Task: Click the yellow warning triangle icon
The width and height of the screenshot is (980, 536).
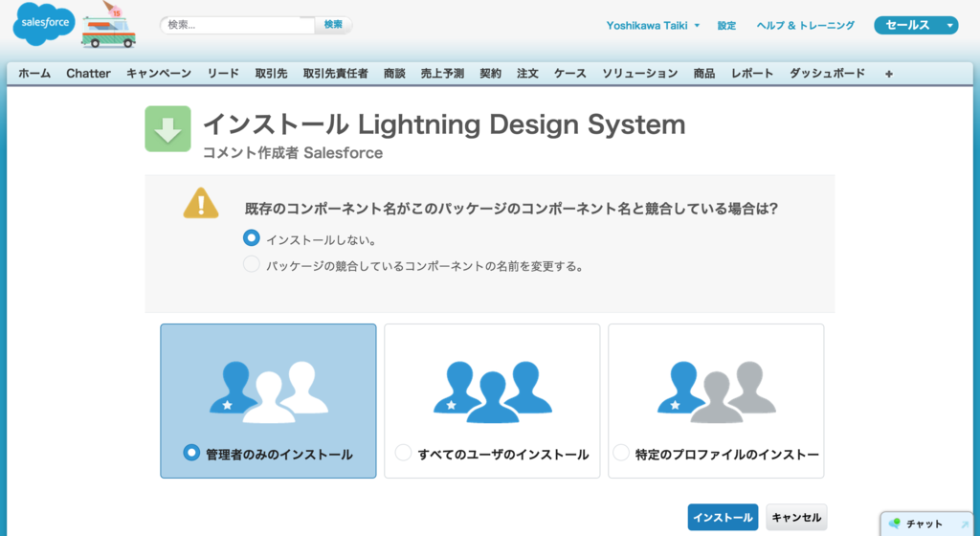Action: coord(201,203)
